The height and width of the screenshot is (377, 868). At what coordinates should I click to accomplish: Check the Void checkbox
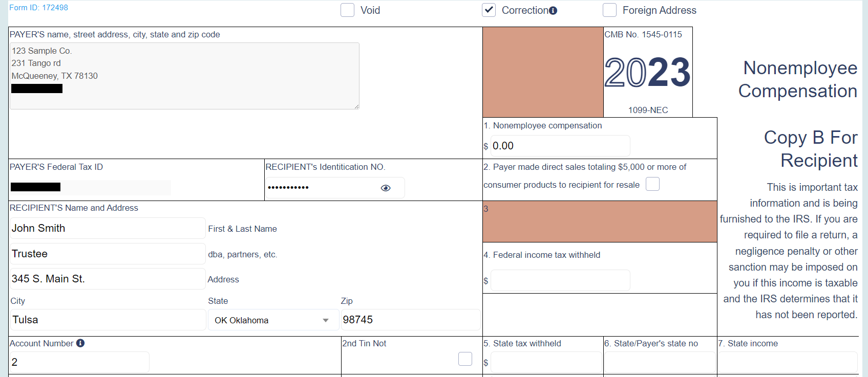pyautogui.click(x=347, y=10)
